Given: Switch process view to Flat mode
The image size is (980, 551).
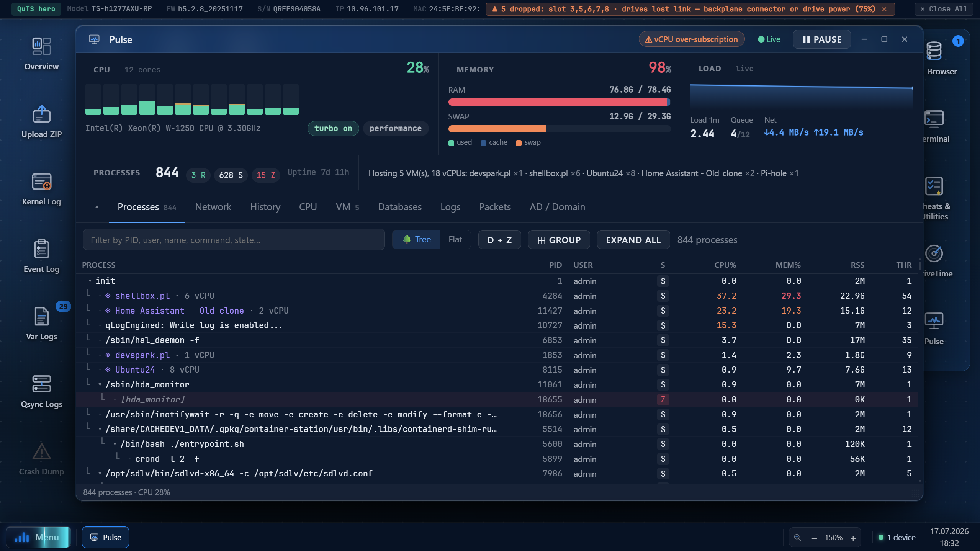Looking at the screenshot, I should [455, 240].
